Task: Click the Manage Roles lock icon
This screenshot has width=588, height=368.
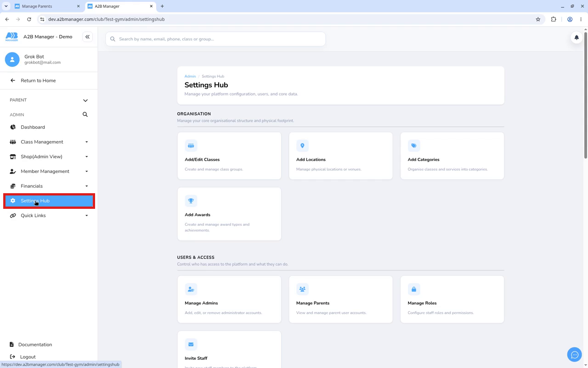Action: pyautogui.click(x=414, y=289)
